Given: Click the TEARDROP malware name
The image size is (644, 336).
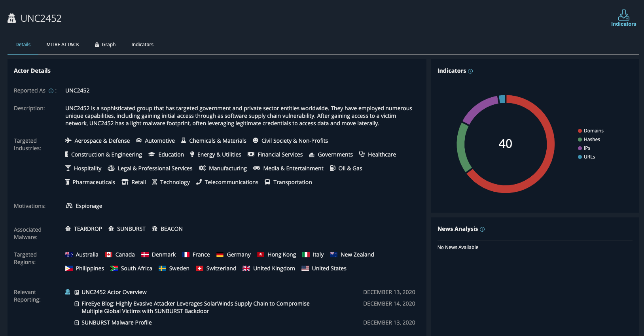Looking at the screenshot, I should [88, 229].
